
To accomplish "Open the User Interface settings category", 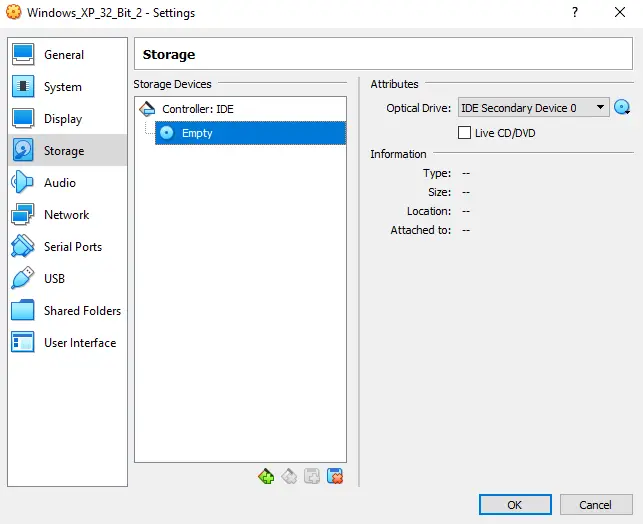I will pos(67,342).
